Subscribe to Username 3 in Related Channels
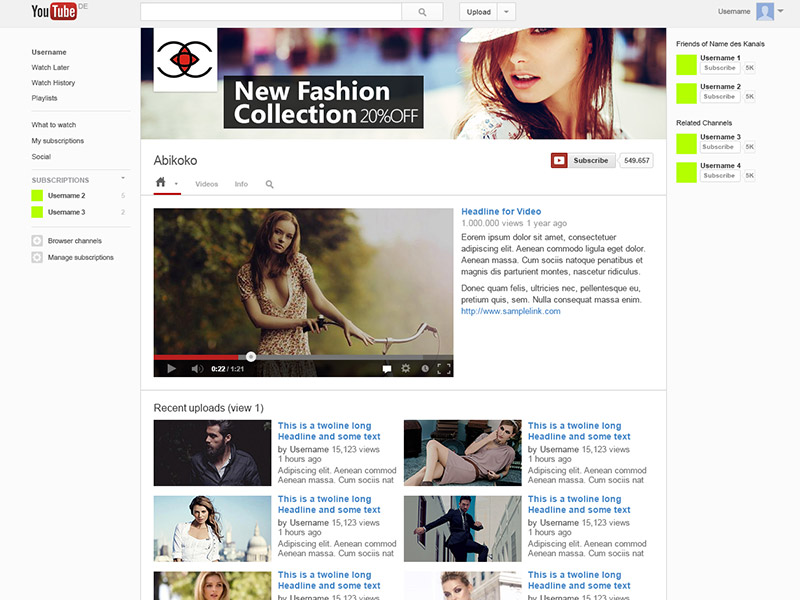The height and width of the screenshot is (600, 800). point(719,147)
